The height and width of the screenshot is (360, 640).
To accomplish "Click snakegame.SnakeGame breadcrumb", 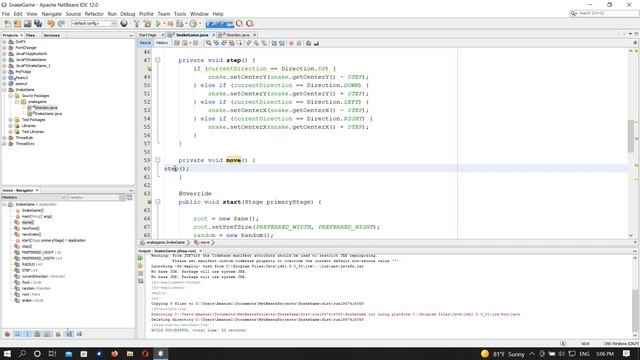I will pyautogui.click(x=165, y=242).
